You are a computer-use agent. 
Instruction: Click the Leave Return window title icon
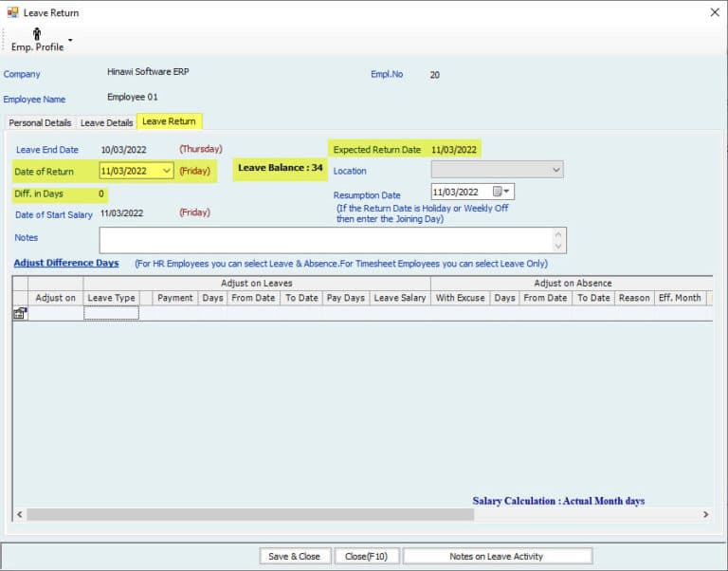(x=11, y=12)
